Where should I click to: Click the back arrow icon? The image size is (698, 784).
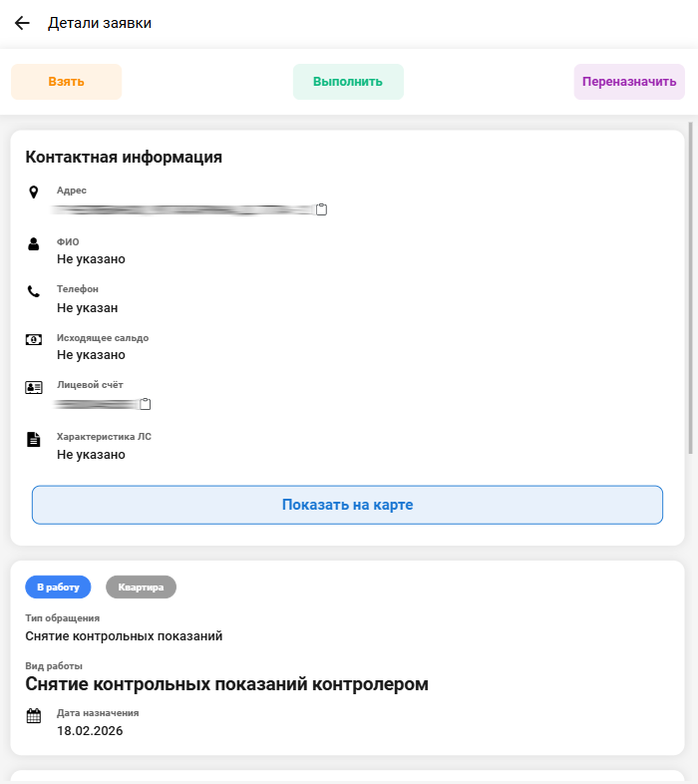(22, 23)
